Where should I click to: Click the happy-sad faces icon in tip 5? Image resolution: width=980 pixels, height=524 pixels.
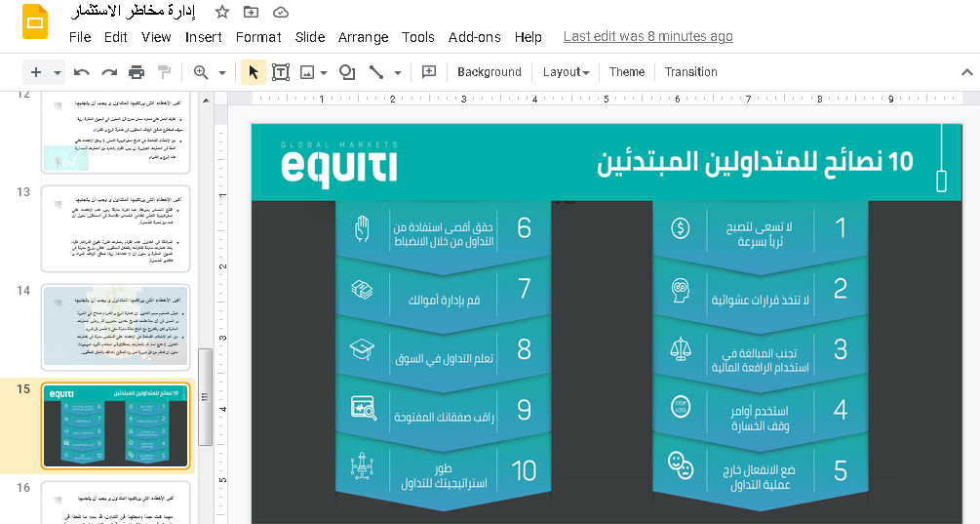pos(681,465)
